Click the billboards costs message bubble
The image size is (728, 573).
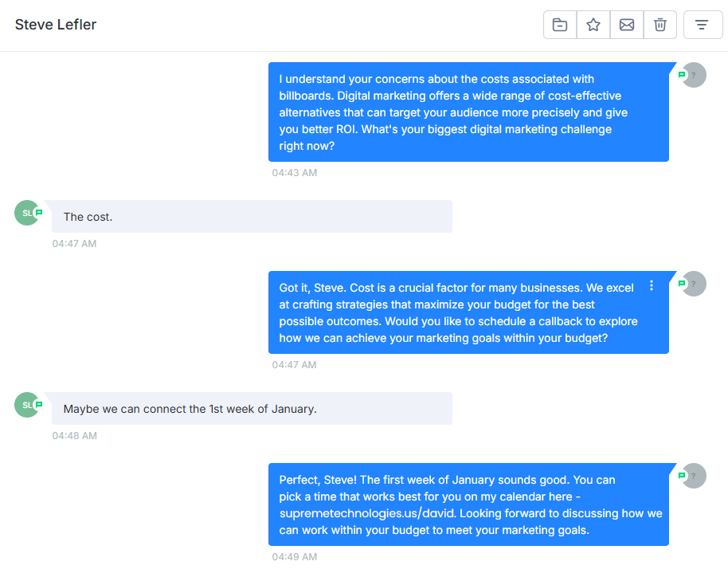(x=468, y=112)
